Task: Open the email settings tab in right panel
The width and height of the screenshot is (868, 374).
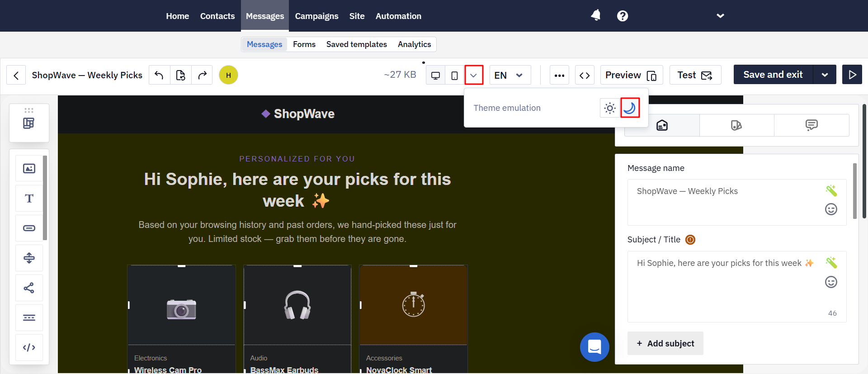Action: pyautogui.click(x=662, y=125)
